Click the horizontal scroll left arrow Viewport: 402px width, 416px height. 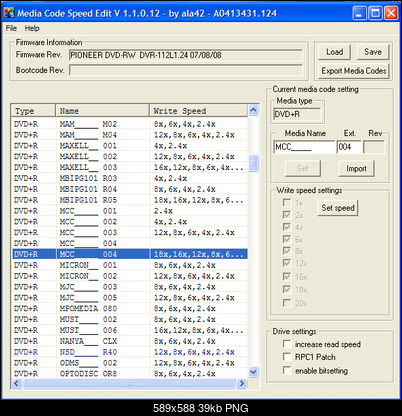[17, 383]
